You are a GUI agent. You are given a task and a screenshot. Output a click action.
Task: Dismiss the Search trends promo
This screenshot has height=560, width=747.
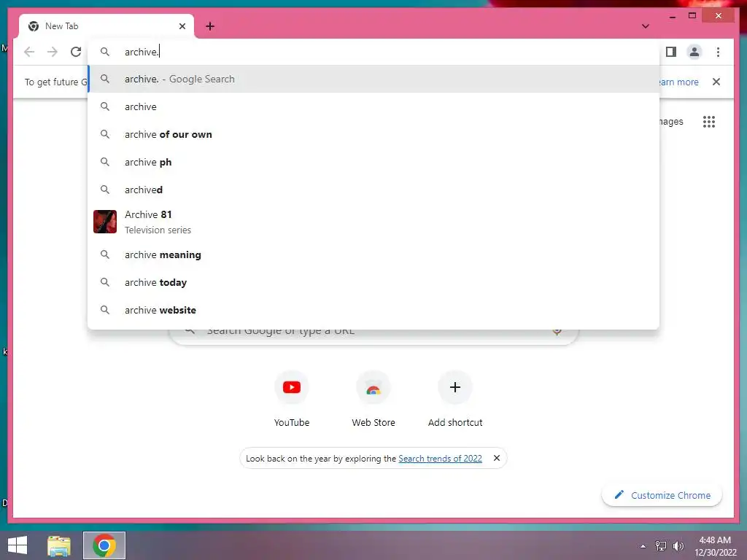tap(496, 458)
